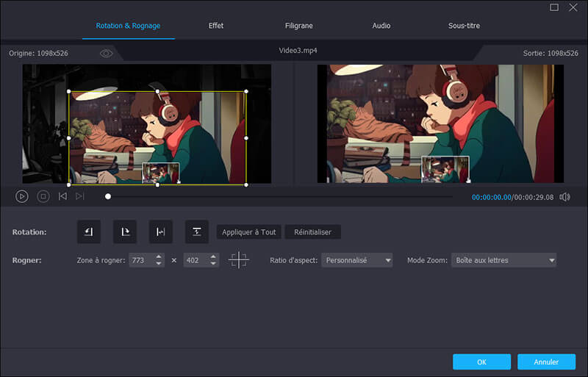Jump to previous frame
Image resolution: width=588 pixels, height=377 pixels.
[62, 196]
